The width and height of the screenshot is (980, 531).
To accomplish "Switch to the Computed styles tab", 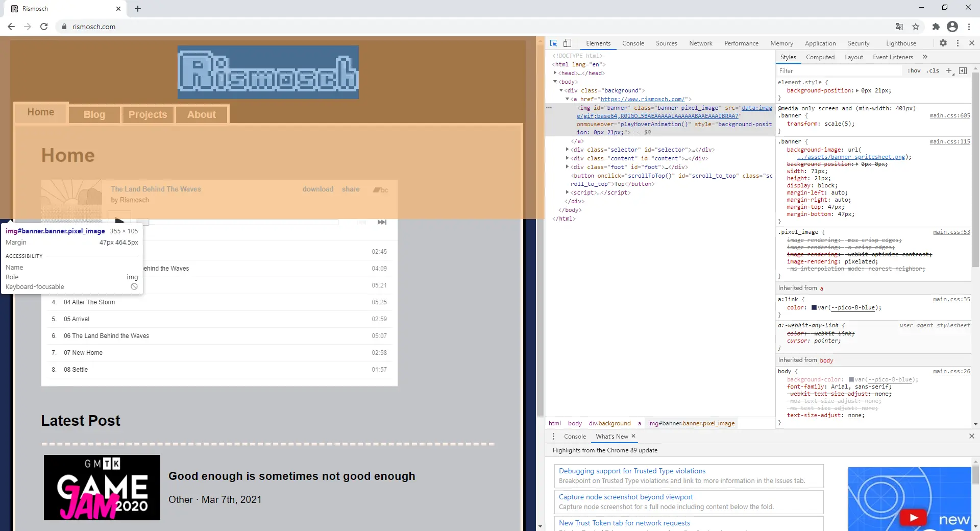I will click(x=820, y=57).
